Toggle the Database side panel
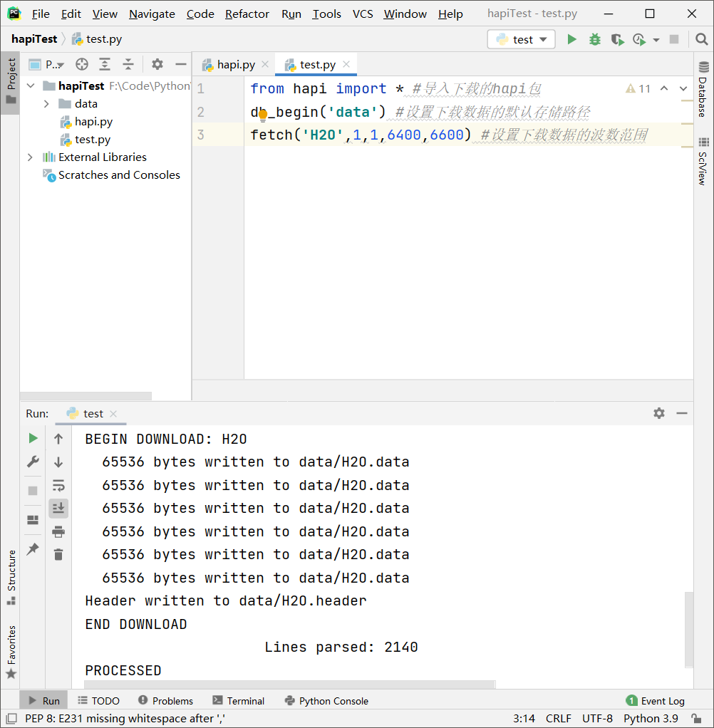 pyautogui.click(x=703, y=89)
